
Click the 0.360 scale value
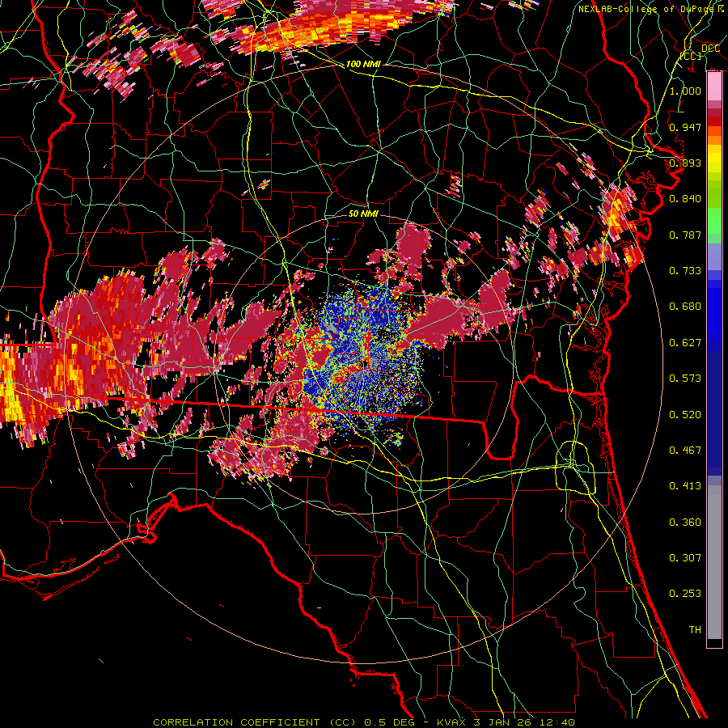[x=685, y=523]
